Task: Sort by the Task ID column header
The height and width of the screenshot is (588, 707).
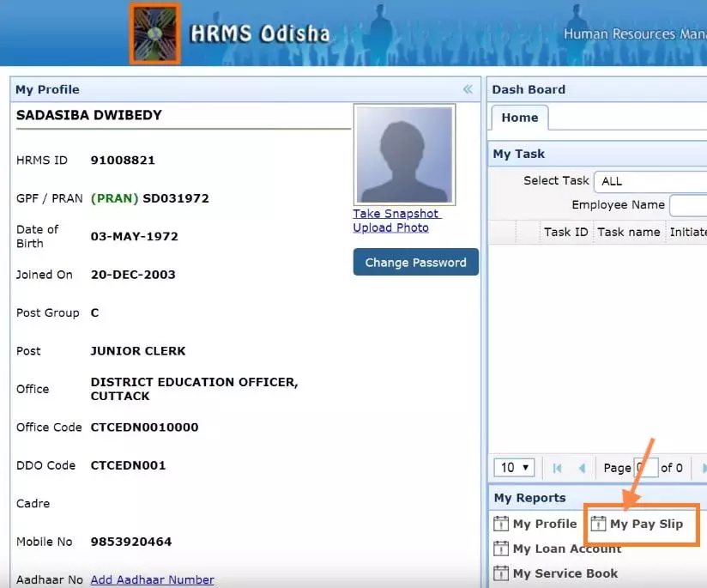Action: point(565,232)
